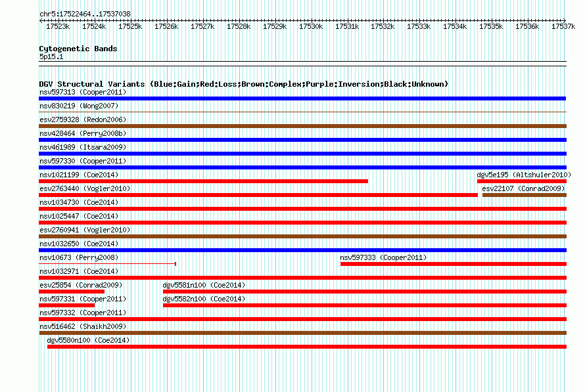The width and height of the screenshot is (585, 392).
Task: Open nsv10673 (Perry2008) variant label
Action: (79, 257)
